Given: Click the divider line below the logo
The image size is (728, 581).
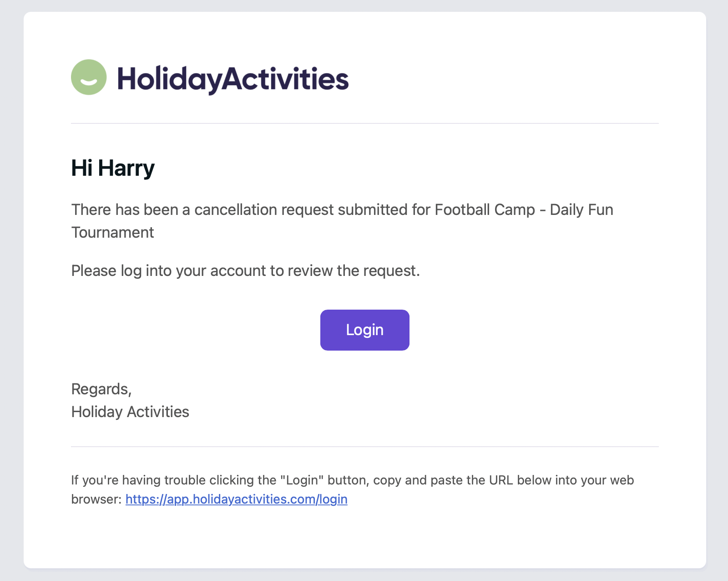Looking at the screenshot, I should tap(364, 123).
